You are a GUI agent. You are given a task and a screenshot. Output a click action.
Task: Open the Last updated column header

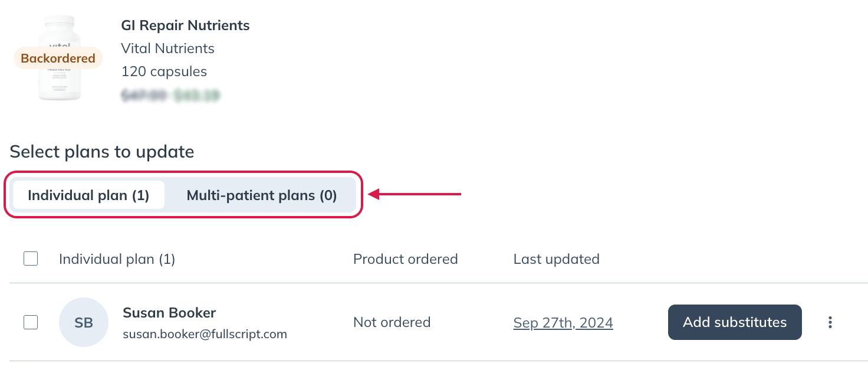(556, 259)
